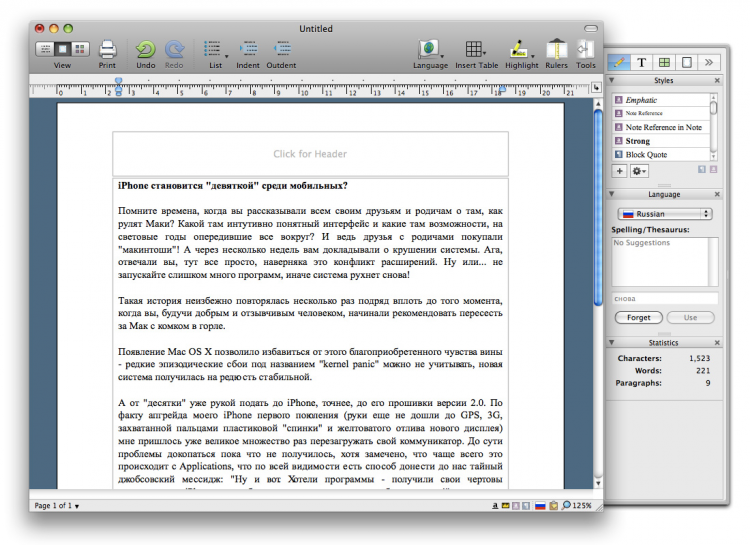Click the Click for Header area
The width and height of the screenshot is (750, 545).
point(310,154)
